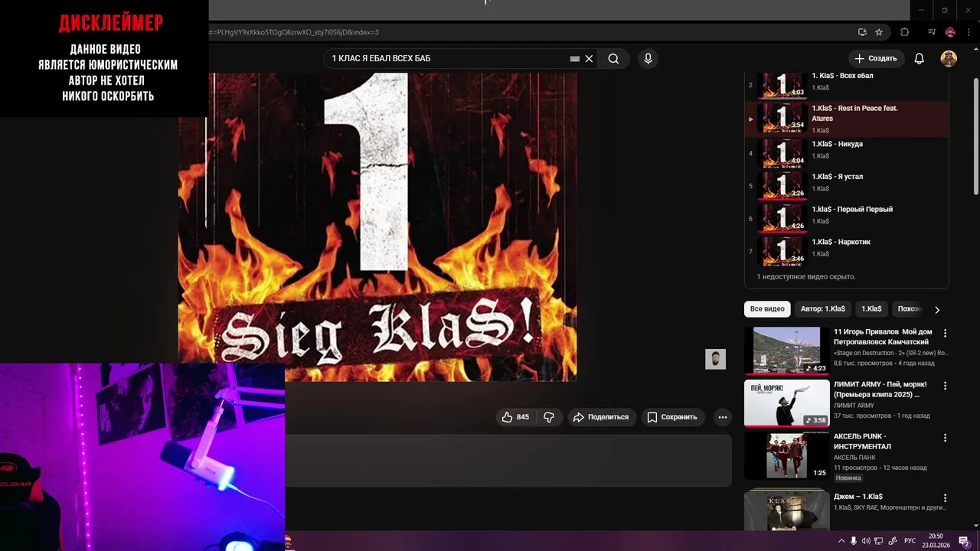The width and height of the screenshot is (980, 551).
Task: Click the channel avatar beside the video
Action: (x=715, y=359)
